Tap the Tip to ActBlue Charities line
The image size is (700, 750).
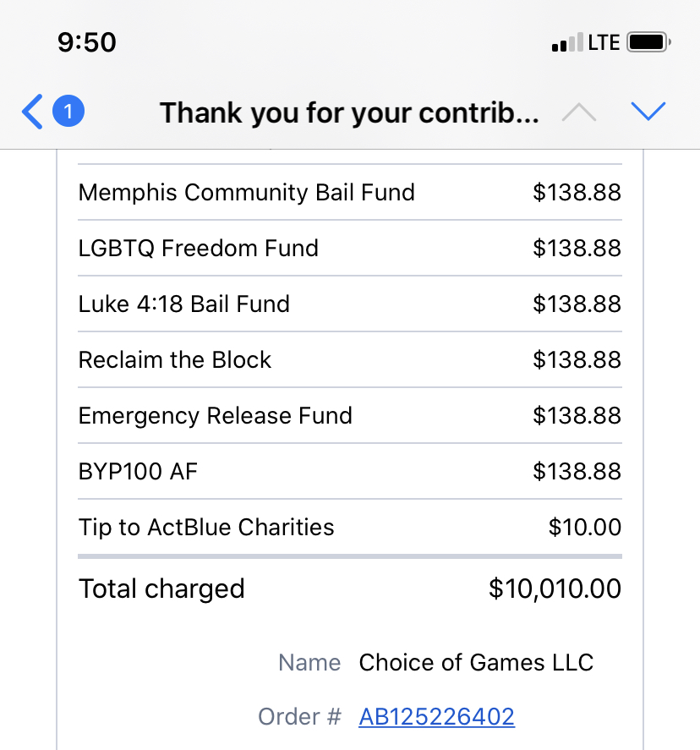206,528
